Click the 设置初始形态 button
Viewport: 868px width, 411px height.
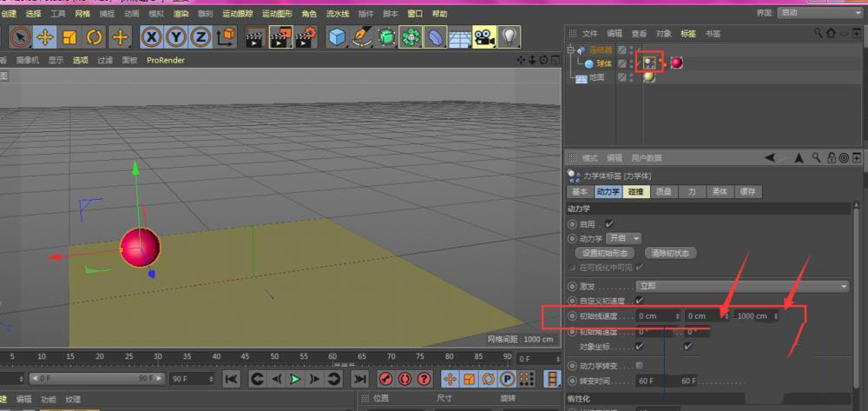(604, 253)
